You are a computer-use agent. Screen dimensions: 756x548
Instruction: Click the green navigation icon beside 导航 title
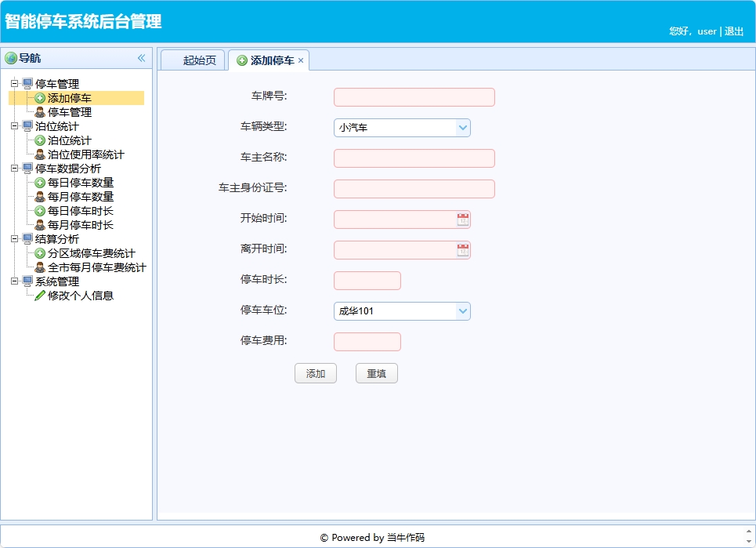point(11,57)
